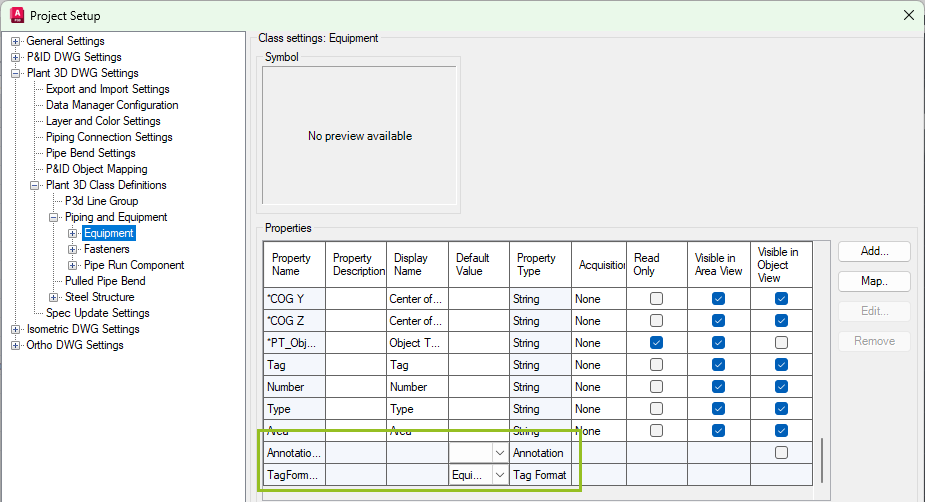Select the Tag property name cell
Image resolution: width=925 pixels, height=502 pixels.
click(x=294, y=365)
